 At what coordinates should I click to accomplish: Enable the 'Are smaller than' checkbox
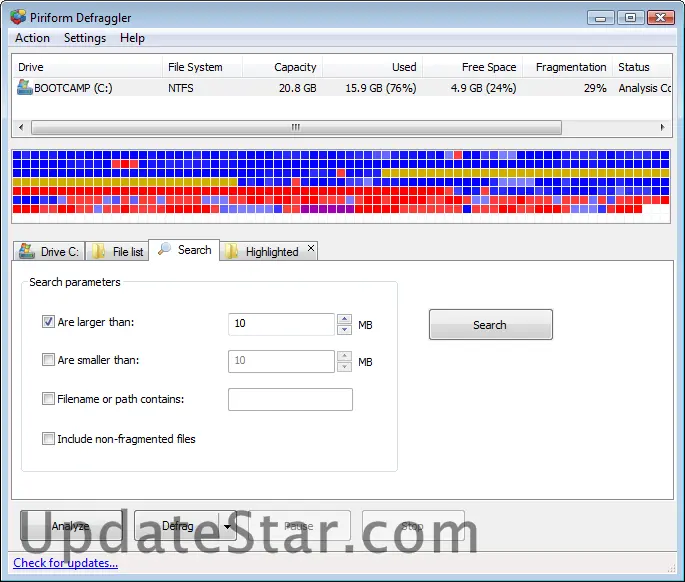(48, 360)
